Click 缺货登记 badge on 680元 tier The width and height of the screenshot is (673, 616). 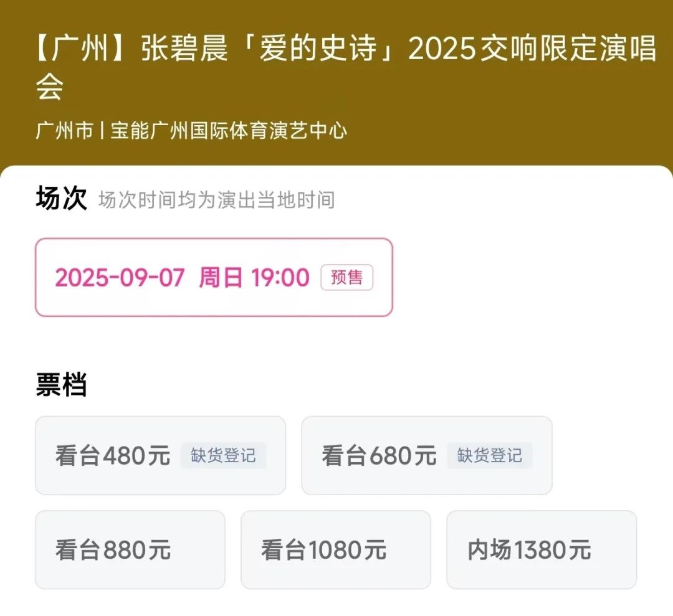click(x=489, y=456)
